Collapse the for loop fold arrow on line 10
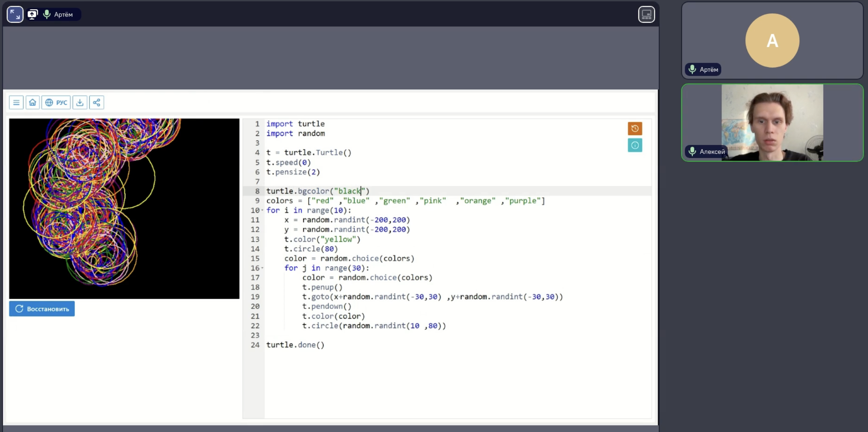Image resolution: width=868 pixels, height=432 pixels. pyautogui.click(x=262, y=210)
